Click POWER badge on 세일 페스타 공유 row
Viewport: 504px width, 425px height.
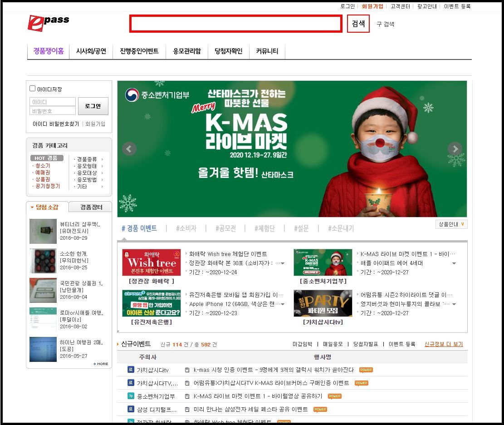point(320,410)
